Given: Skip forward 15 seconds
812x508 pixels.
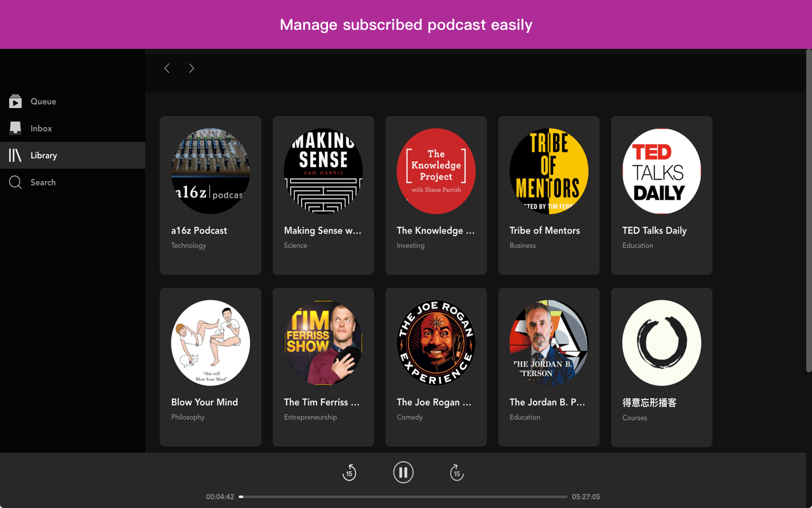Looking at the screenshot, I should pyautogui.click(x=457, y=472).
